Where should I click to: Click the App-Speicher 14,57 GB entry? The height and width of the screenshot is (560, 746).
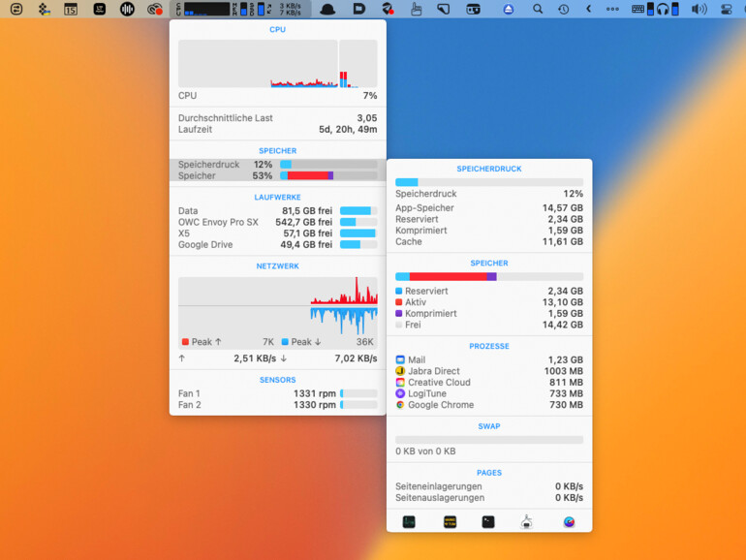click(489, 208)
